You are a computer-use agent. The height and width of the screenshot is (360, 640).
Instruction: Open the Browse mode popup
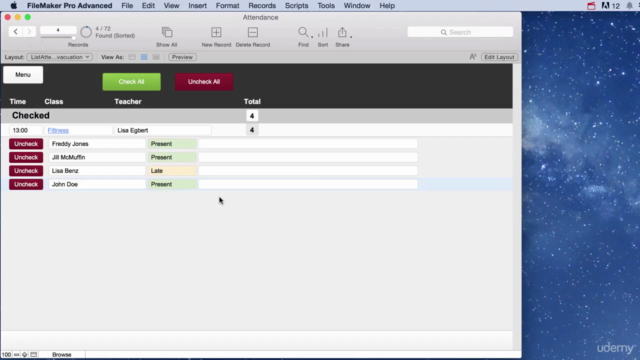[62, 355]
